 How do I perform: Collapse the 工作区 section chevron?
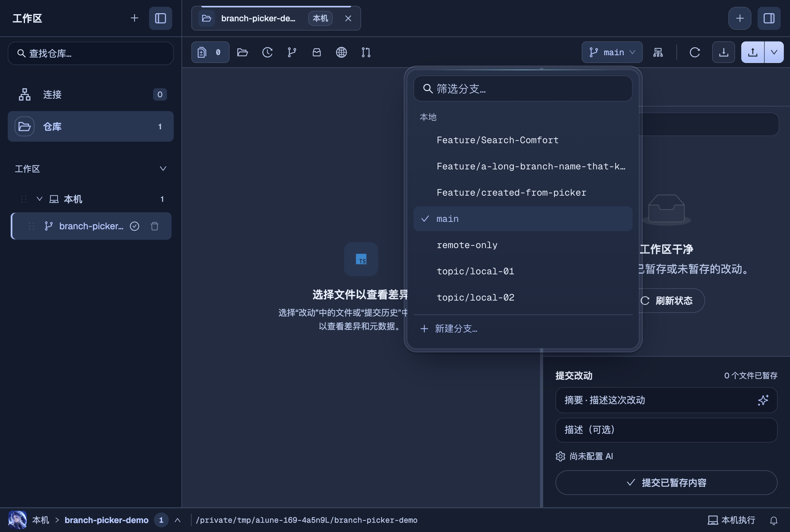[163, 168]
